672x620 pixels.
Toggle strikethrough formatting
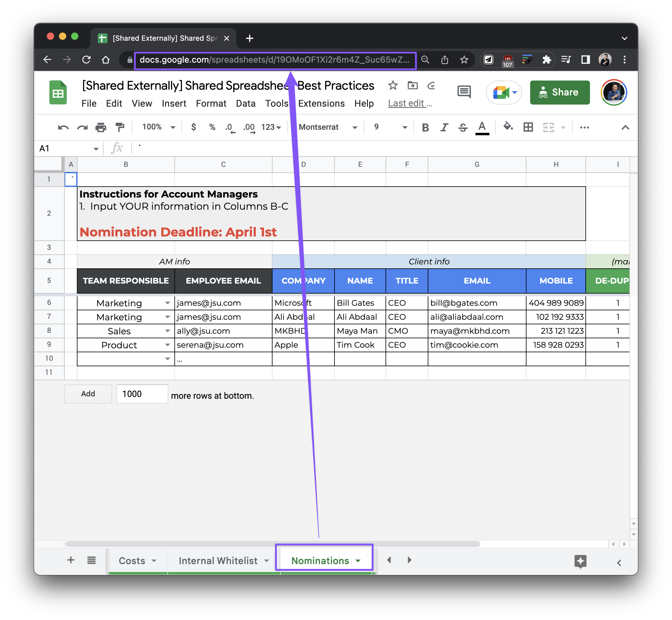(x=463, y=127)
